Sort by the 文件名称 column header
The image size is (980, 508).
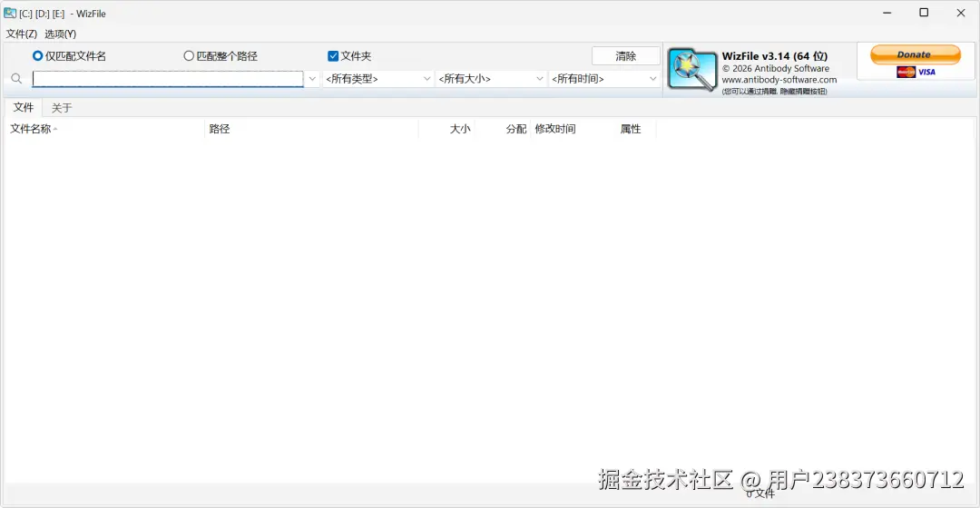pyautogui.click(x=105, y=129)
